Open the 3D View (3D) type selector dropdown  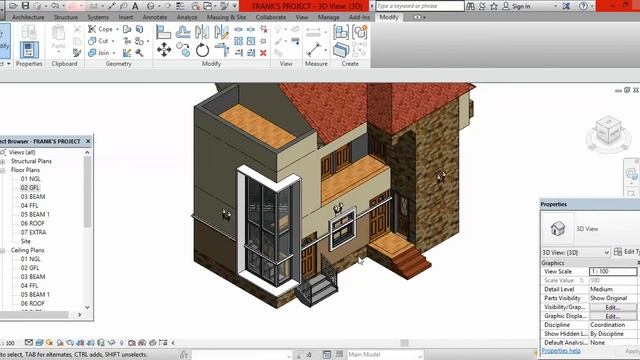[x=576, y=253]
